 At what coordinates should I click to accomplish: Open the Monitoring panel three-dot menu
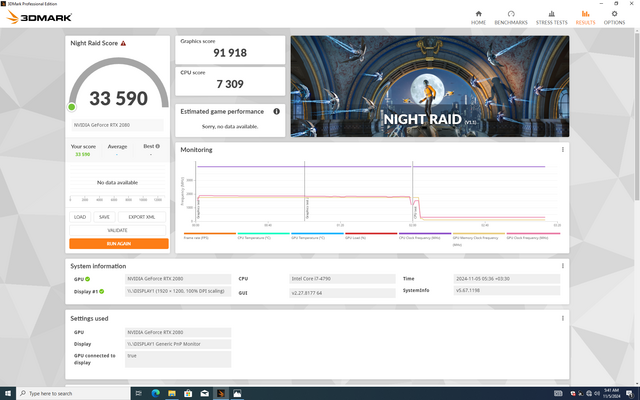point(563,150)
